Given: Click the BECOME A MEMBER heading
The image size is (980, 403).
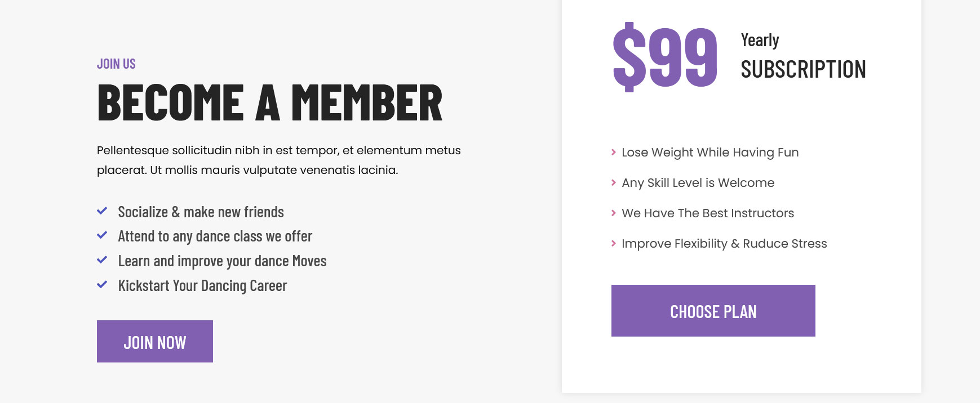Looking at the screenshot, I should click(270, 102).
